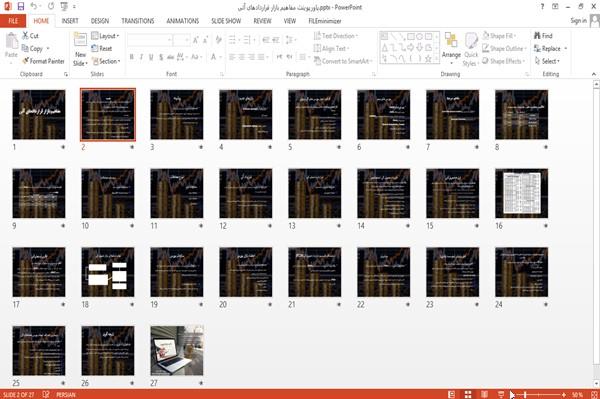Click the PERSIAN language indicator
This screenshot has width=600, height=399.
point(66,394)
